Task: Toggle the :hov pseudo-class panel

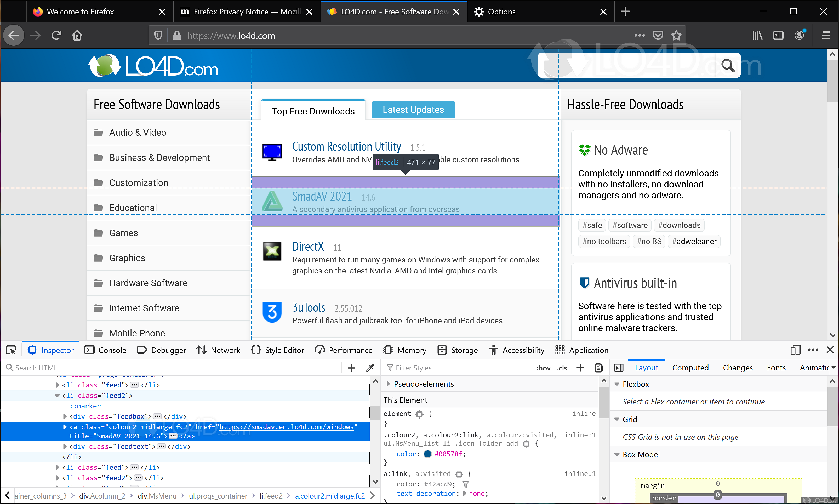Action: tap(543, 368)
